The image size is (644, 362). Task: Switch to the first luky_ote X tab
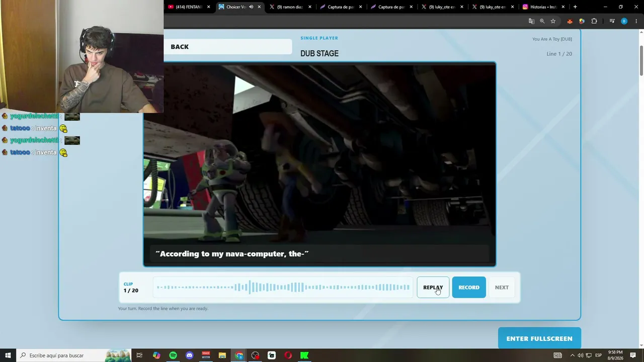click(x=442, y=7)
